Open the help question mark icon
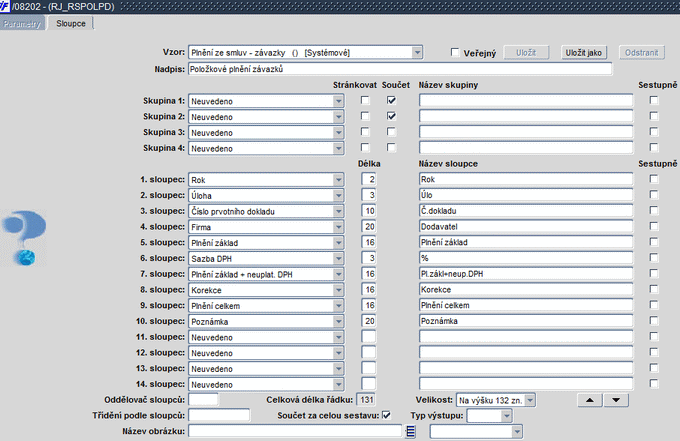680x441 pixels. [24, 238]
